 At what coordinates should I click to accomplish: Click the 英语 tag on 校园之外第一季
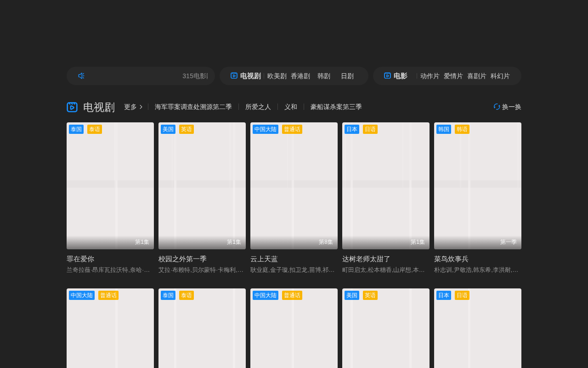(x=187, y=129)
